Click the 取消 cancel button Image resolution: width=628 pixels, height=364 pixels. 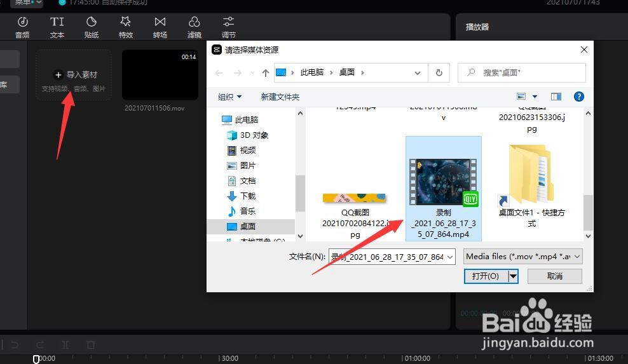point(555,276)
